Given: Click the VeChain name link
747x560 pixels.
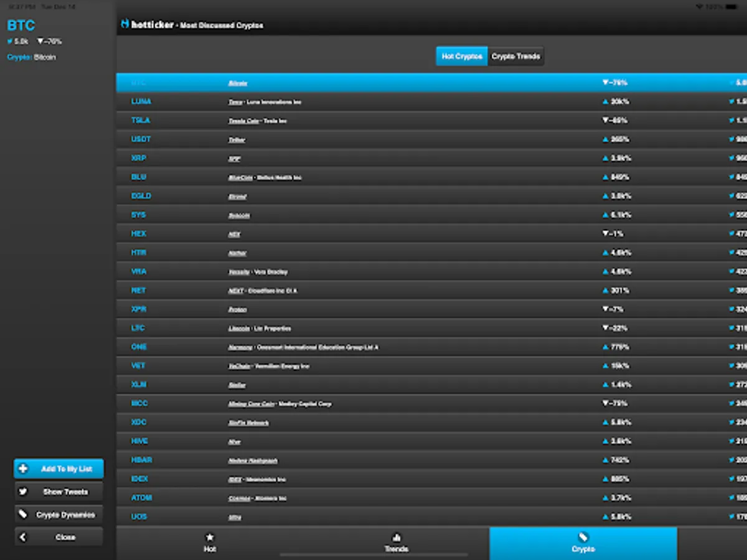Looking at the screenshot, I should [239, 366].
